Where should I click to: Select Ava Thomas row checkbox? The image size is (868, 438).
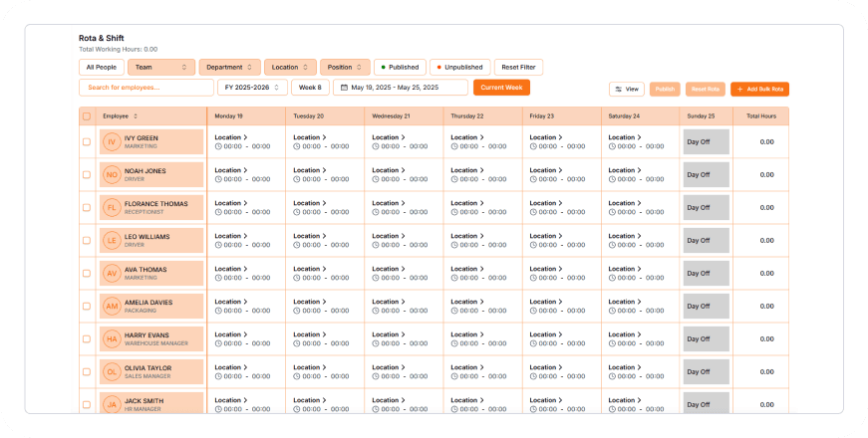pyautogui.click(x=87, y=274)
